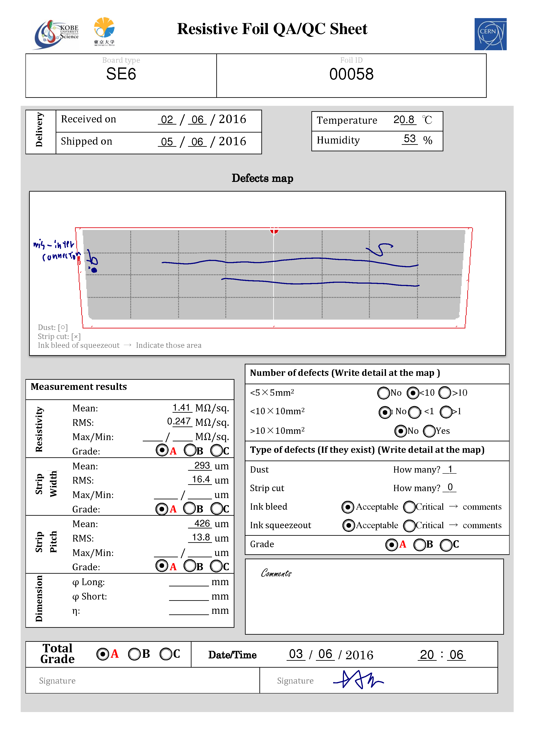Select Strip Pitch grade B
Viewport: 535px width, 756px height.
click(x=190, y=566)
